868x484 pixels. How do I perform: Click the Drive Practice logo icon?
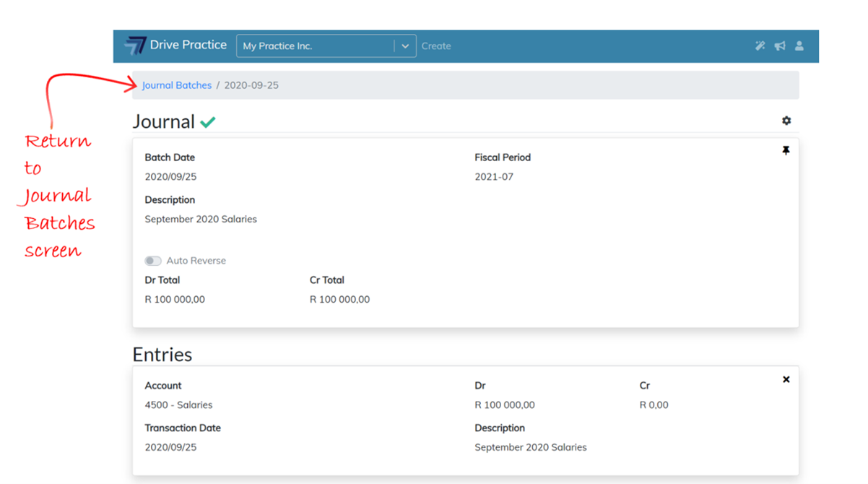point(135,46)
